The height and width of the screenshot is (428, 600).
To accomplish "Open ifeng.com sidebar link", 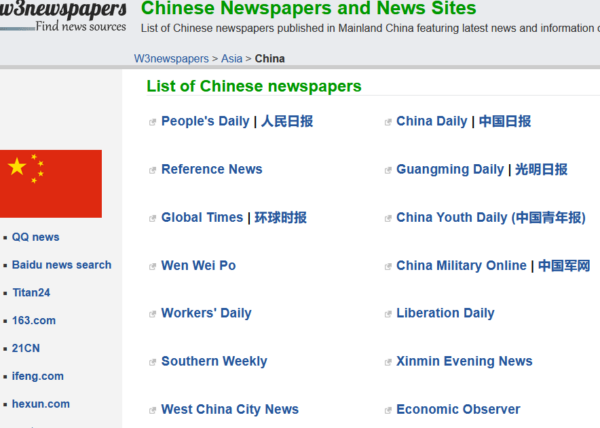I will (x=38, y=376).
